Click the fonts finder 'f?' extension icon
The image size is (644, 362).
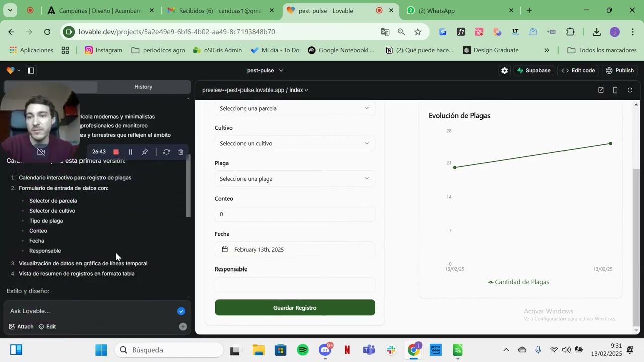(x=461, y=32)
